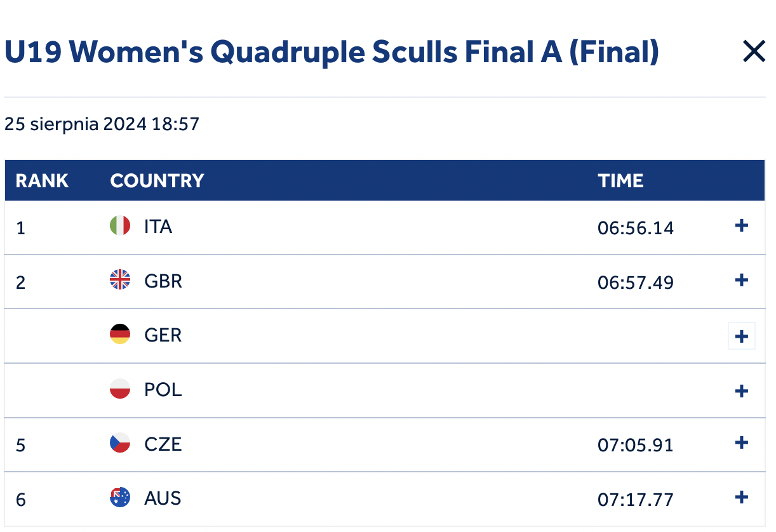The width and height of the screenshot is (776, 532).
Task: Click the Italy flag icon
Action: (x=120, y=225)
